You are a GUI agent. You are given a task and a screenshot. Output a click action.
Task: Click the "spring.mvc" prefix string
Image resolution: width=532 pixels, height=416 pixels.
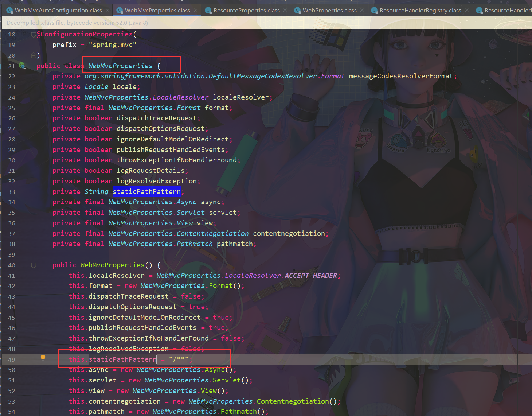(x=113, y=45)
